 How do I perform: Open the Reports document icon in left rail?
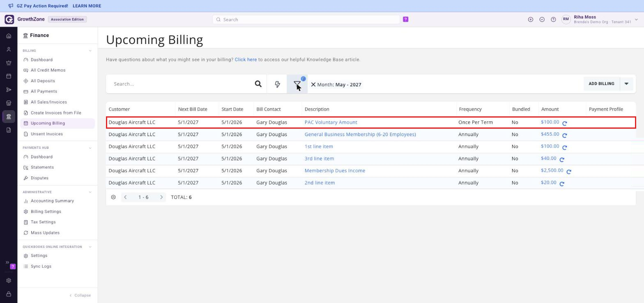point(9,130)
